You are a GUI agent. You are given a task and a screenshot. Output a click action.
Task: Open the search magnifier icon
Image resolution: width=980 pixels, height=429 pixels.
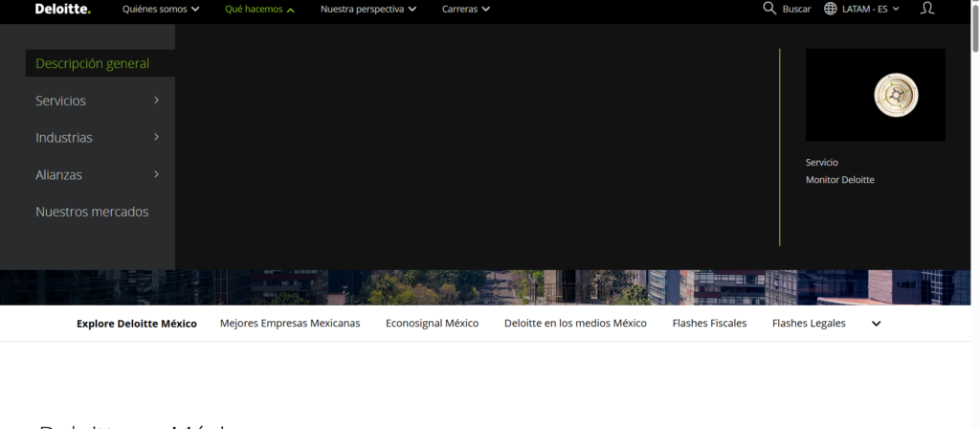click(x=769, y=9)
